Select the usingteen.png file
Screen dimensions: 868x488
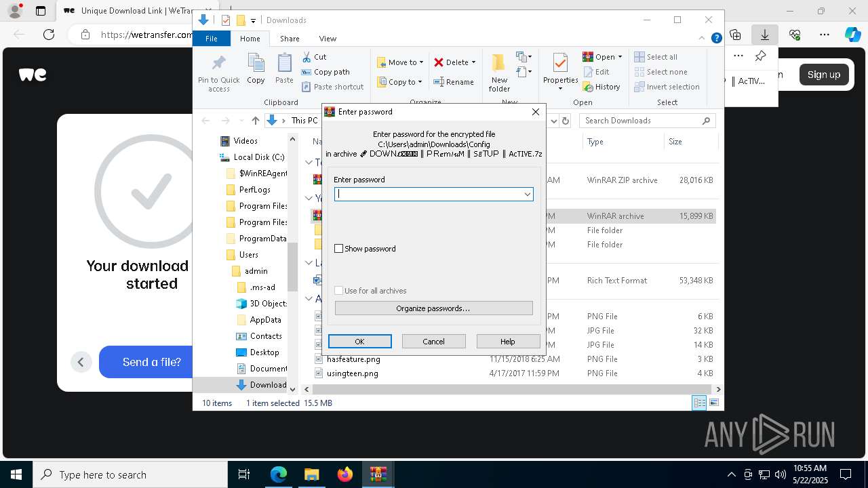(353, 373)
